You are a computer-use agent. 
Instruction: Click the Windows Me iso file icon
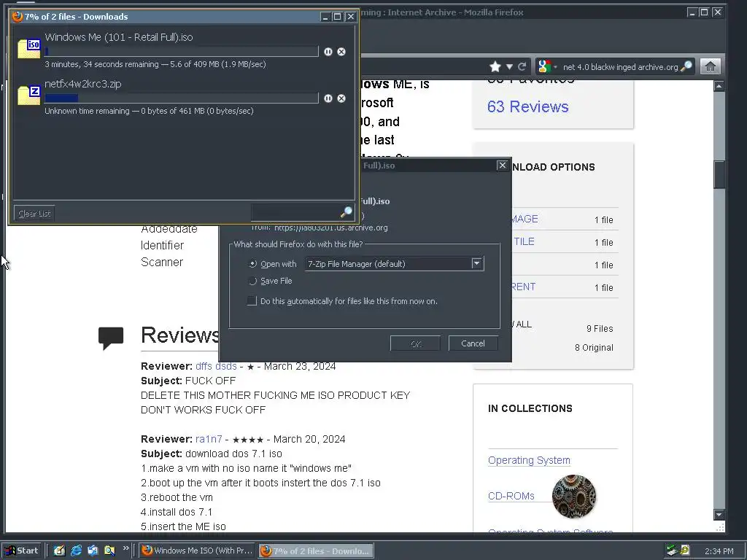(x=28, y=49)
